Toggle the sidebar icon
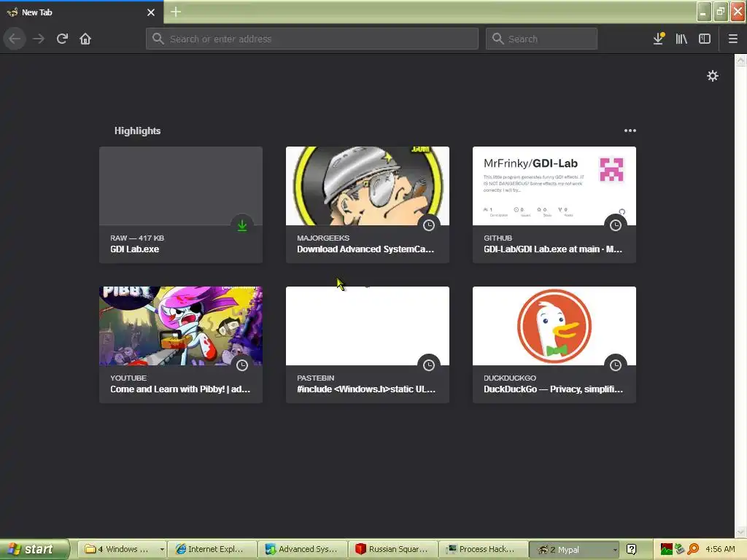Viewport: 747px width, 560px height. (705, 39)
